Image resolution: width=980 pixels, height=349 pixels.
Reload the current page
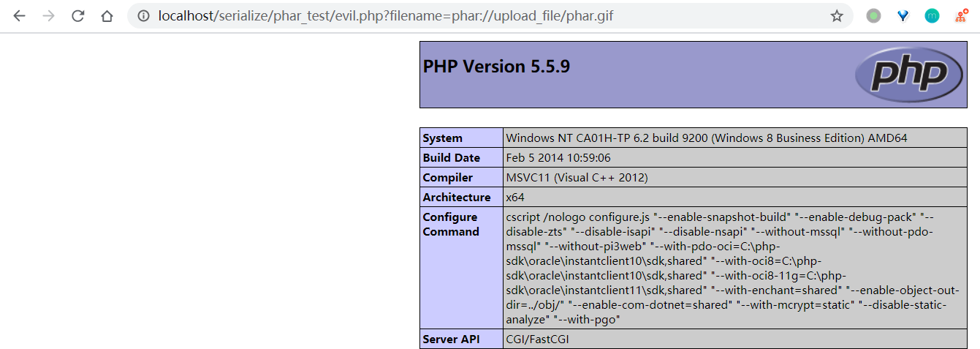[x=77, y=16]
